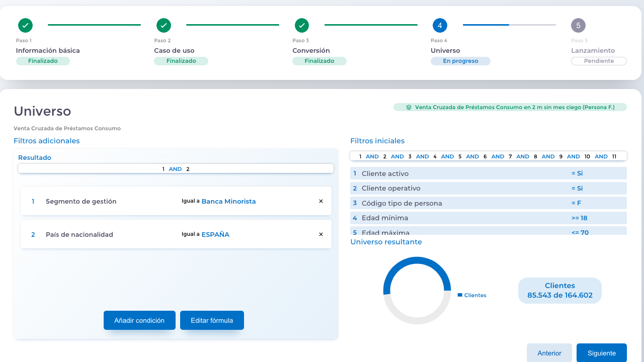The image size is (644, 362).
Task: Click Editar fórmula button
Action: [x=212, y=320]
